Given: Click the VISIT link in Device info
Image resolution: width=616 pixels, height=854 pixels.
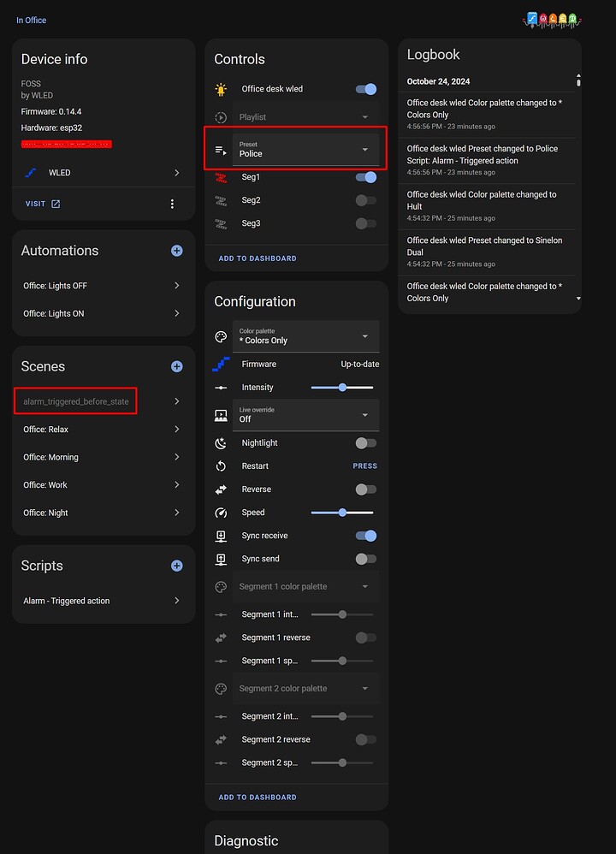Looking at the screenshot, I should click(x=43, y=204).
